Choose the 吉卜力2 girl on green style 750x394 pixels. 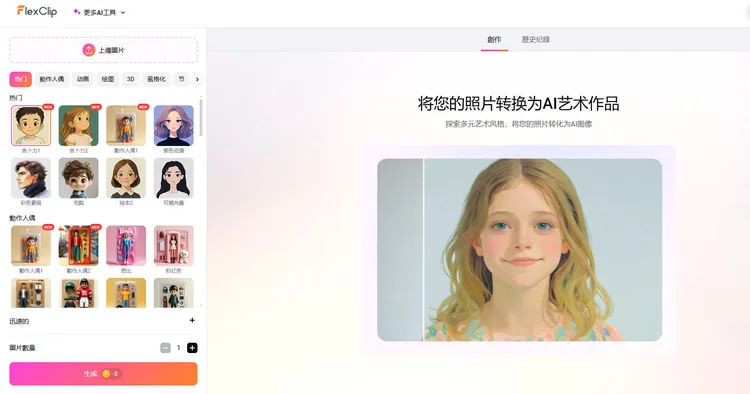[78, 126]
